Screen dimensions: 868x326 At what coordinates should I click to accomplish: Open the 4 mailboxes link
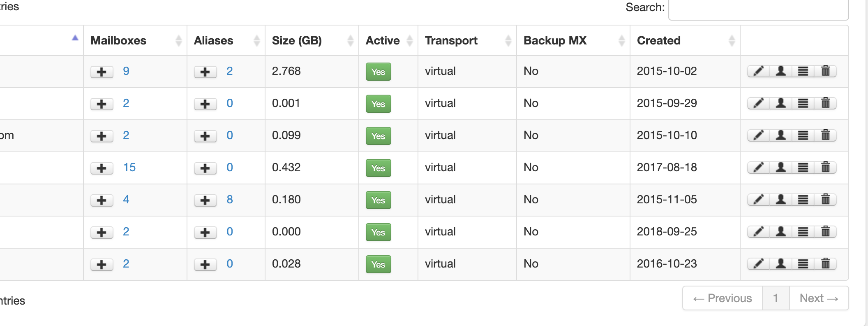(126, 200)
